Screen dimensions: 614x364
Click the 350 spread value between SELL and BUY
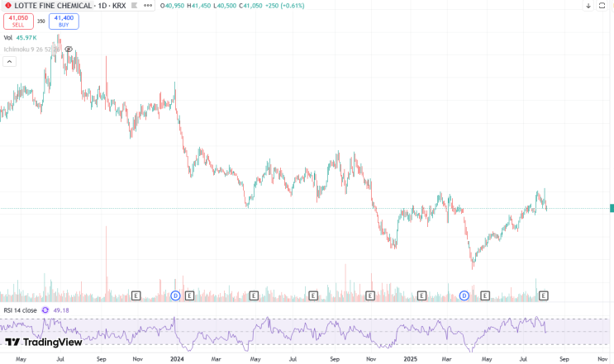[41, 21]
